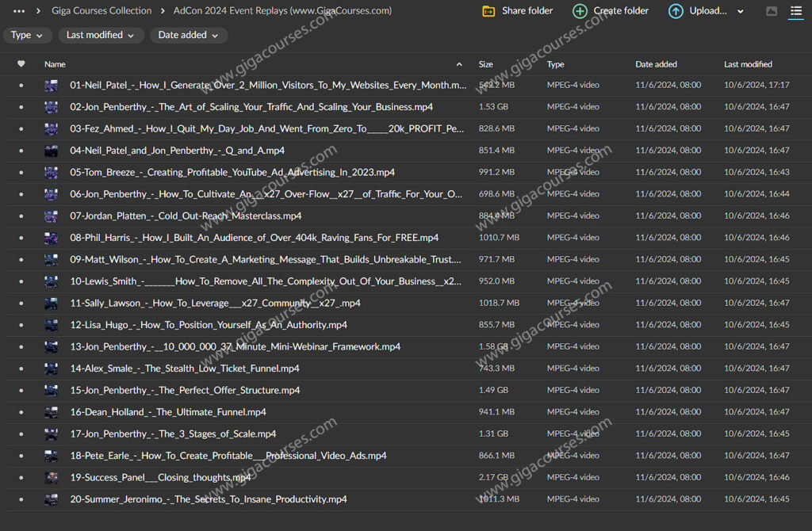Image resolution: width=812 pixels, height=531 pixels.
Task: Expand the Date added filter dropdown
Action: pyautogui.click(x=189, y=35)
